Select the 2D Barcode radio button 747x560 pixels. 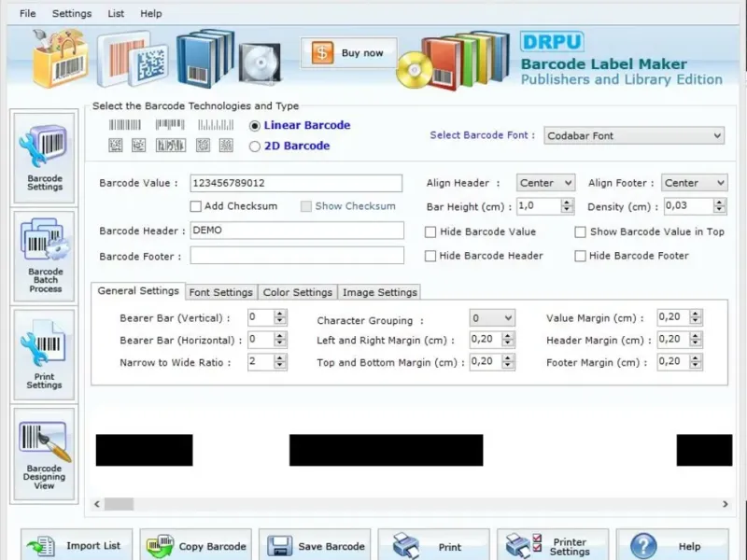coord(255,147)
